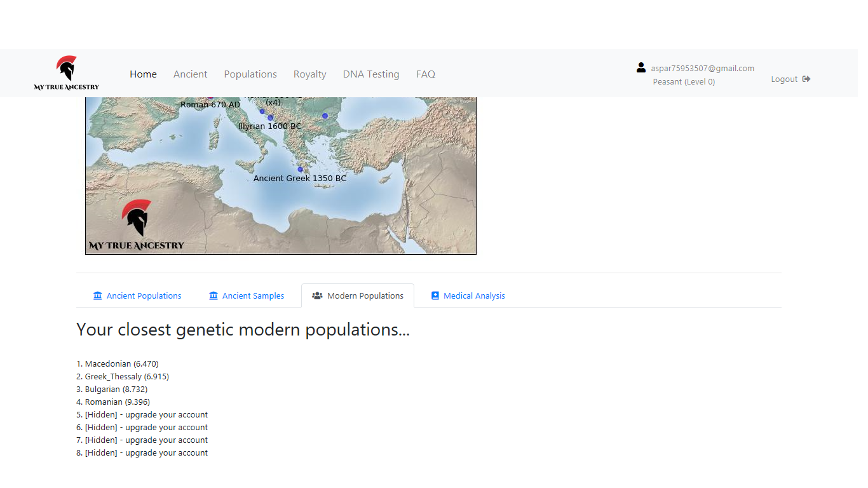Open the Medical Analysis tab
The height and width of the screenshot is (488, 868).
pos(468,295)
